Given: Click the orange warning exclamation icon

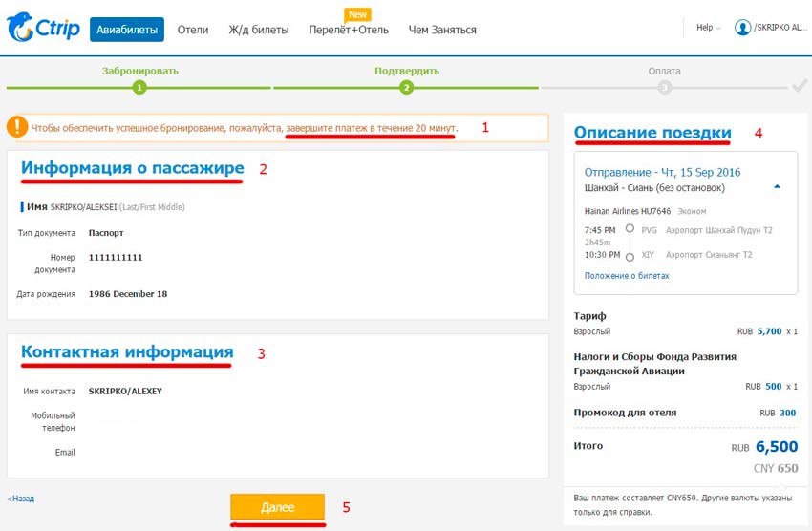Looking at the screenshot, I should point(17,127).
